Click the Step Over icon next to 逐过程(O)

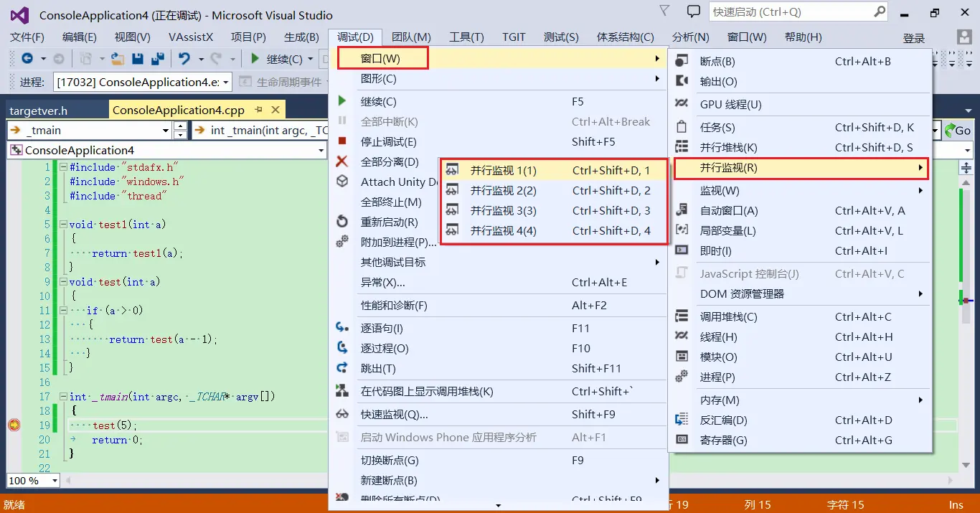342,348
